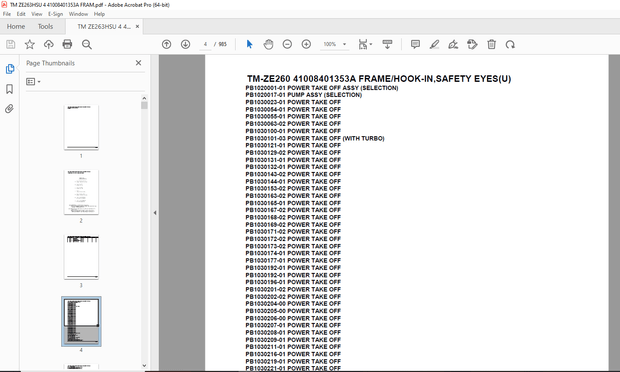
Task: Collapse the navigation pane arrow
Action: [155, 213]
